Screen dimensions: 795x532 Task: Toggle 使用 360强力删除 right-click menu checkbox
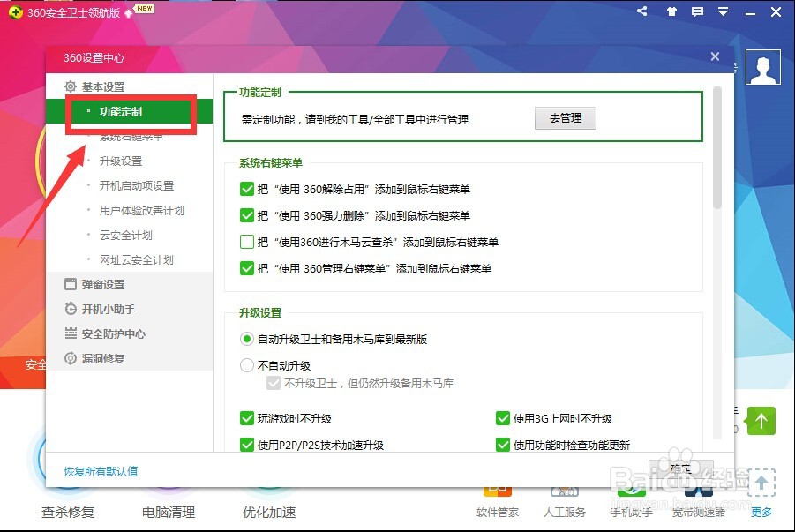pyautogui.click(x=247, y=215)
